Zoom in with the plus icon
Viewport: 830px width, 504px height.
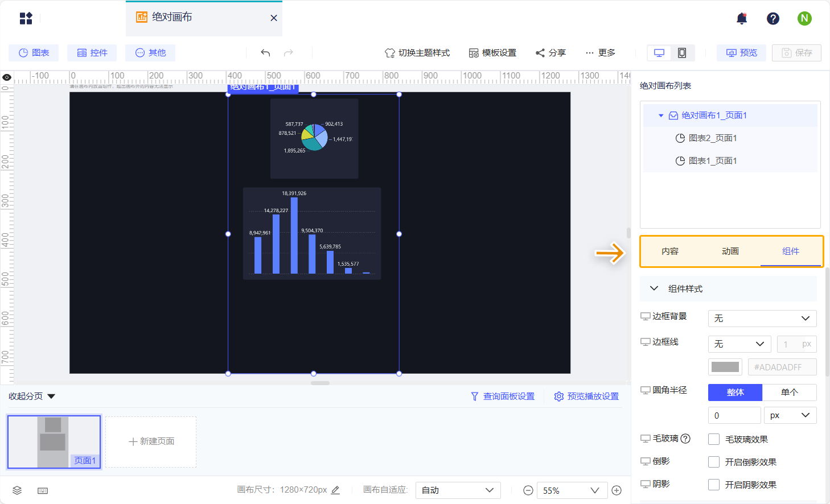(x=617, y=490)
